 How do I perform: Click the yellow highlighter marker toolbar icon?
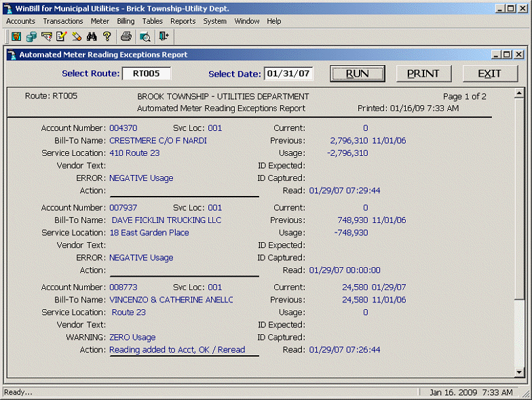click(x=77, y=37)
